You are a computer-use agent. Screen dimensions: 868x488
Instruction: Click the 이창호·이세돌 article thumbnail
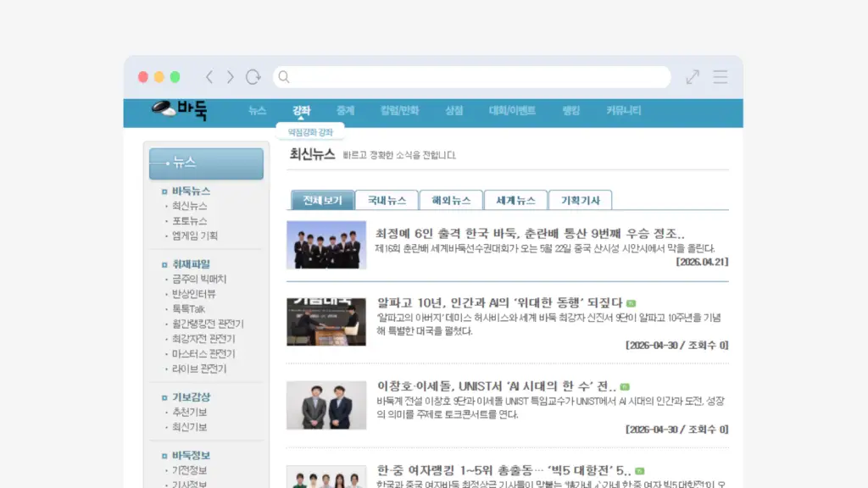326,406
